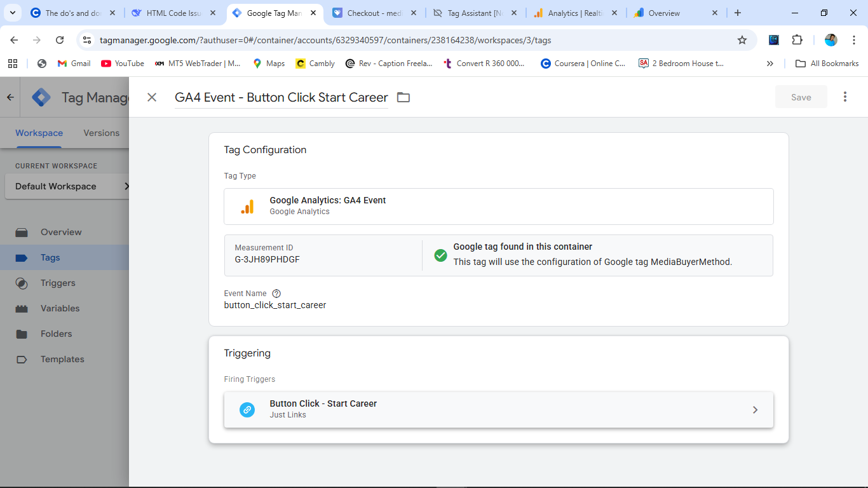Open Templates in the sidebar

point(62,359)
